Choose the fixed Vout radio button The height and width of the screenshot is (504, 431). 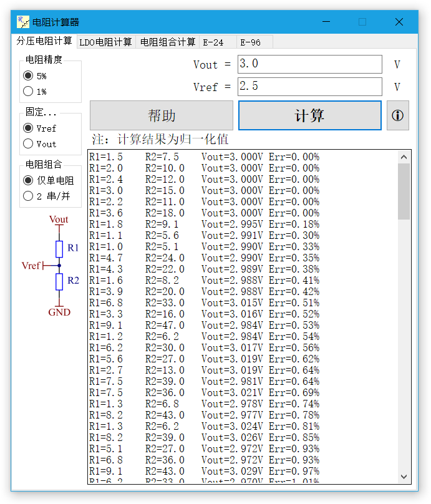[28, 143]
